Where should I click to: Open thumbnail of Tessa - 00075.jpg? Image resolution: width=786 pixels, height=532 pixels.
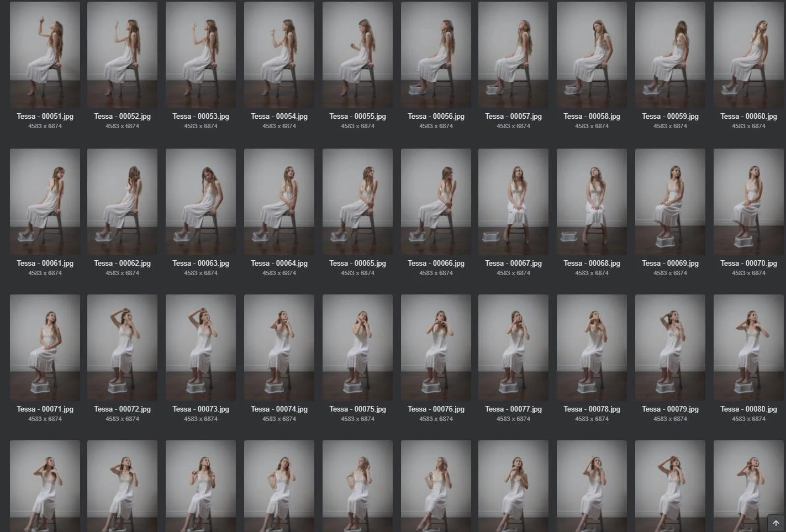pyautogui.click(x=357, y=347)
